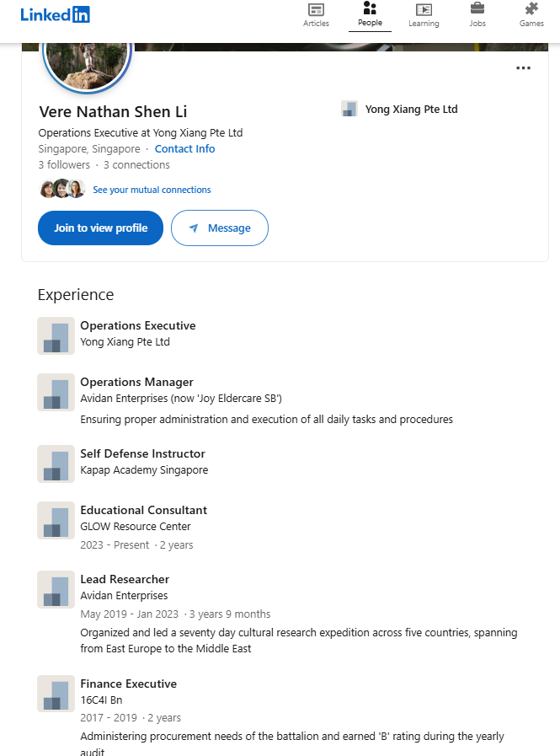The width and height of the screenshot is (560, 756).
Task: Click mutual connection avatars
Action: [x=62, y=189]
